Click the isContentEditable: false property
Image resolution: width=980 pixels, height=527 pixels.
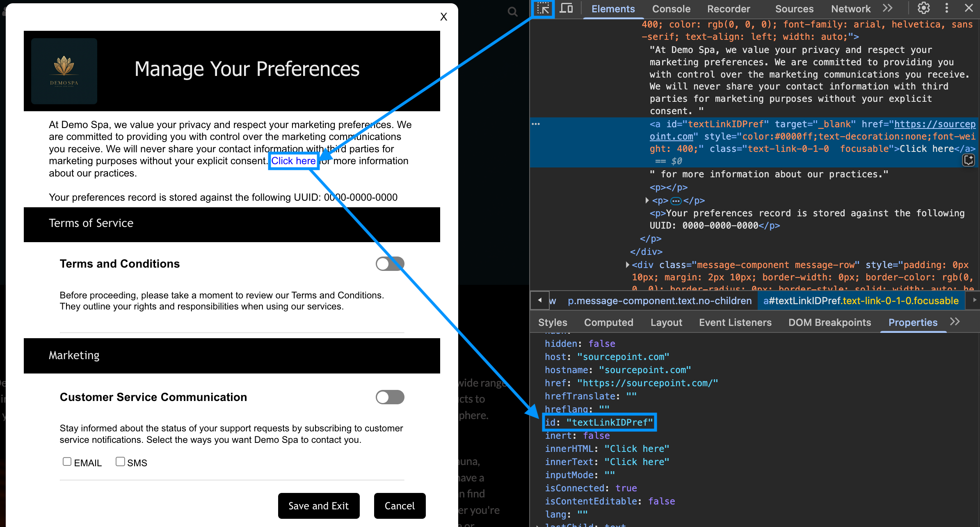coord(610,501)
